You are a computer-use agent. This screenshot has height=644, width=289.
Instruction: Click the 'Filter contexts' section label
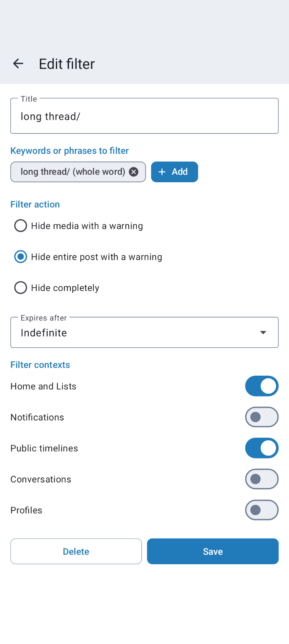click(40, 365)
